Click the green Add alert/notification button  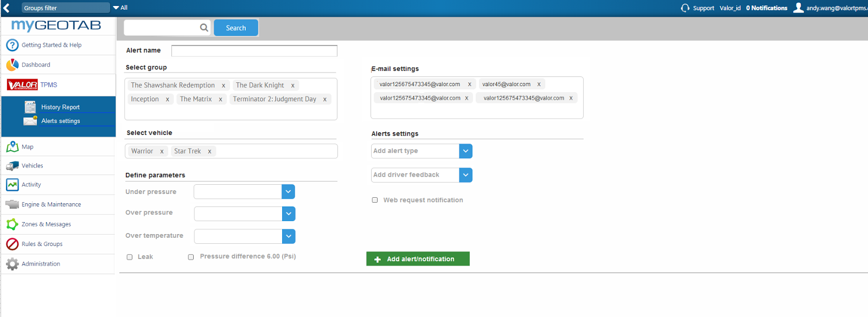click(x=418, y=259)
